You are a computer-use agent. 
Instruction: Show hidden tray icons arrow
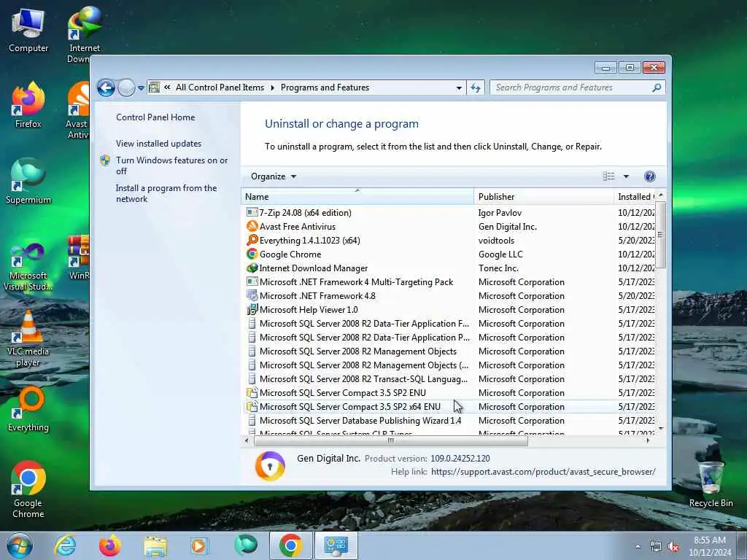tap(638, 547)
